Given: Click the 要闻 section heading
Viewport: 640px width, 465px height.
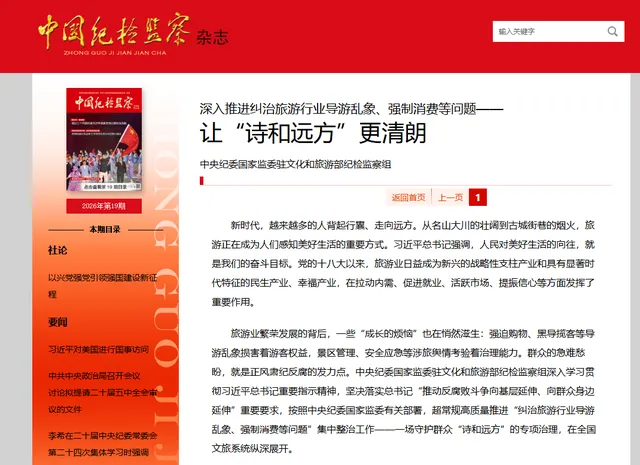Looking at the screenshot, I should pos(58,322).
